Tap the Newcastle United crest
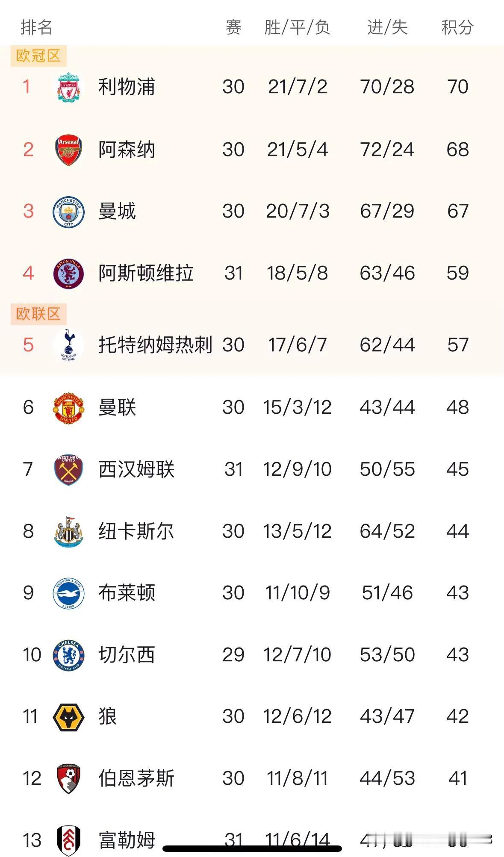 [x=68, y=532]
